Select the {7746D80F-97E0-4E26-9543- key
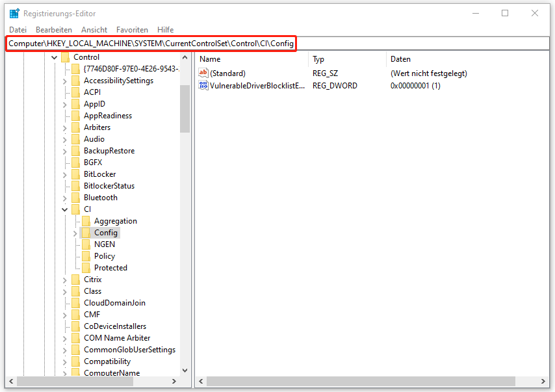The image size is (555, 392). pyautogui.click(x=131, y=69)
